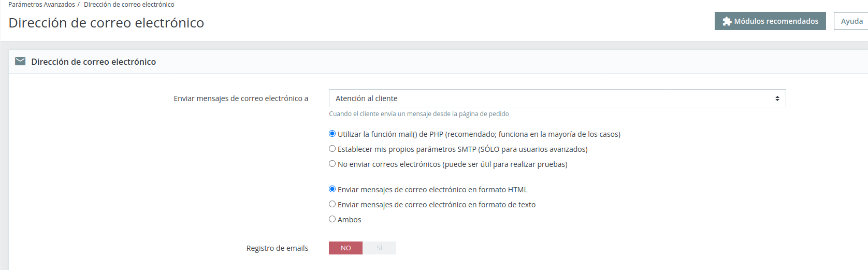
Task: Click the puzzle piece icon for recommended modules
Action: 727,21
